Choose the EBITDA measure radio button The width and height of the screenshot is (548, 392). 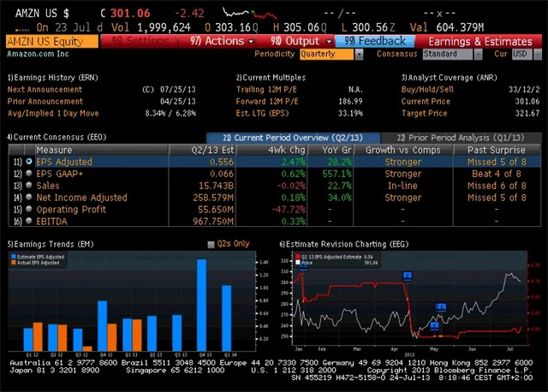29,221
